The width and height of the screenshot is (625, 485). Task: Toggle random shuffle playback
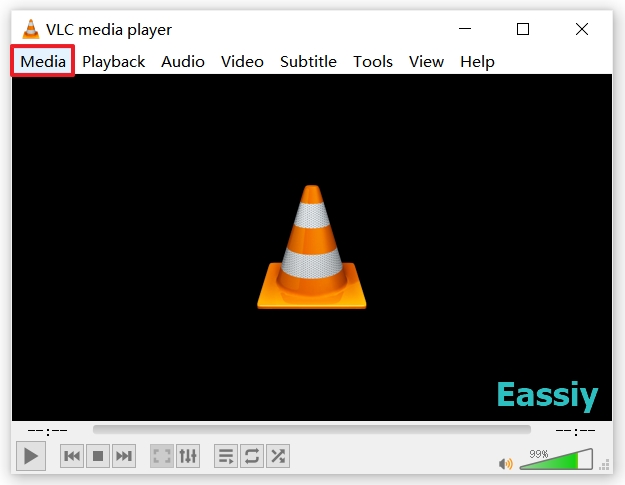tap(278, 456)
